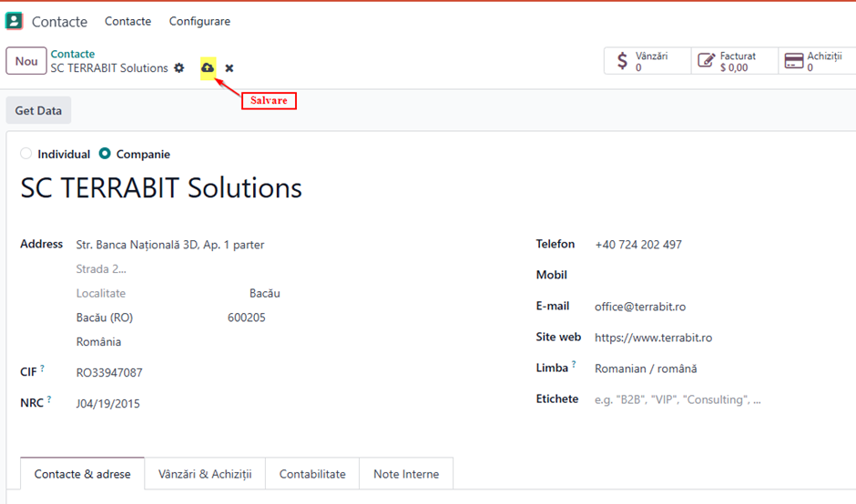Image resolution: width=856 pixels, height=504 pixels.
Task: Switch to Contacte & adrese tab
Action: coord(83,474)
